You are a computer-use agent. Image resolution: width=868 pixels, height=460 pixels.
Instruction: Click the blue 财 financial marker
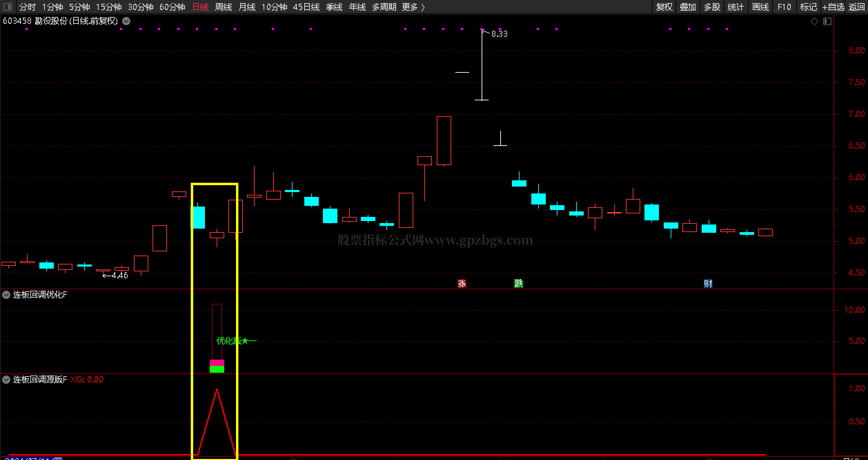pos(708,283)
